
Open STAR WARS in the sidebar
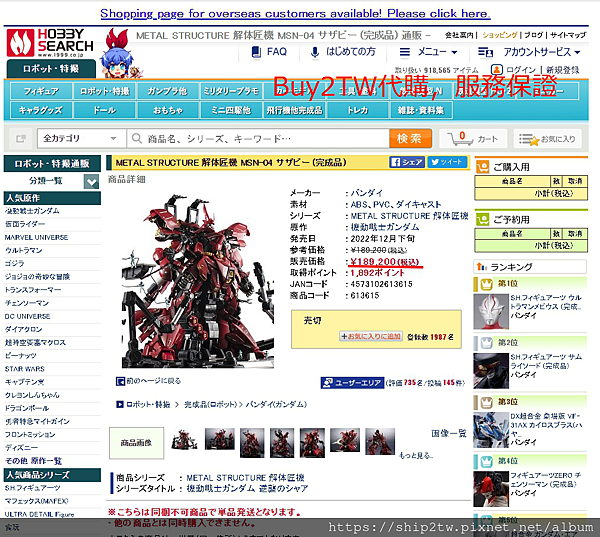tap(24, 369)
